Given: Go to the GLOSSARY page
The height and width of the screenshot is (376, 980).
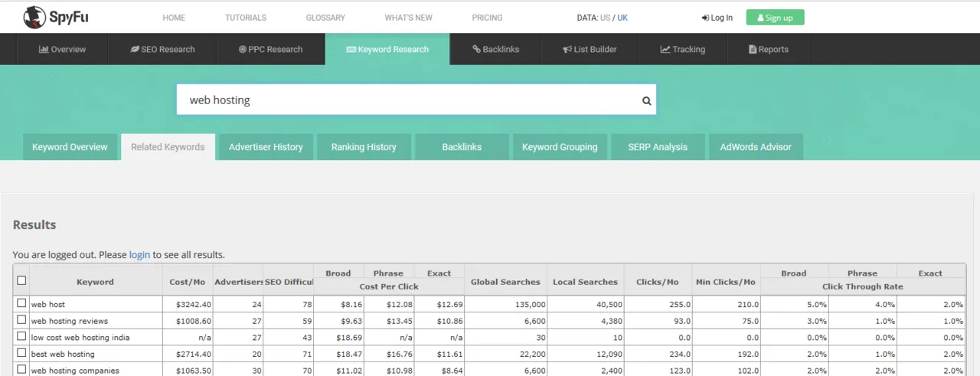Looking at the screenshot, I should tap(325, 18).
